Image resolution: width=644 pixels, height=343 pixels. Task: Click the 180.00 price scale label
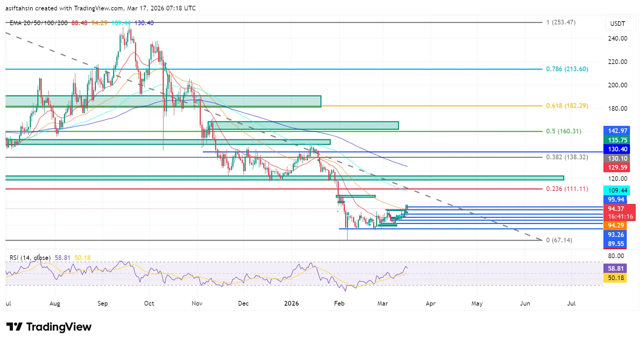coord(617,109)
